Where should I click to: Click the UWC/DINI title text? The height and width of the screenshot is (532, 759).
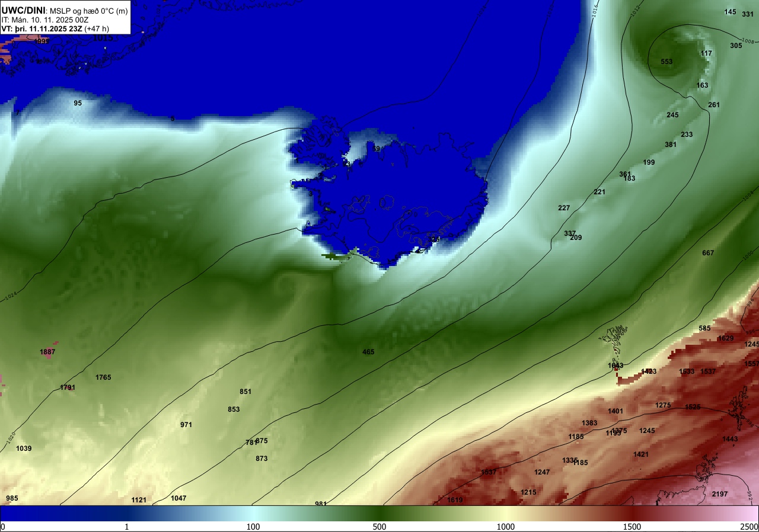(23, 10)
